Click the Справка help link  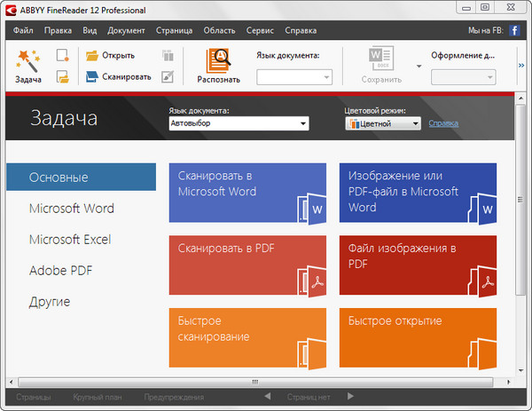click(x=443, y=123)
